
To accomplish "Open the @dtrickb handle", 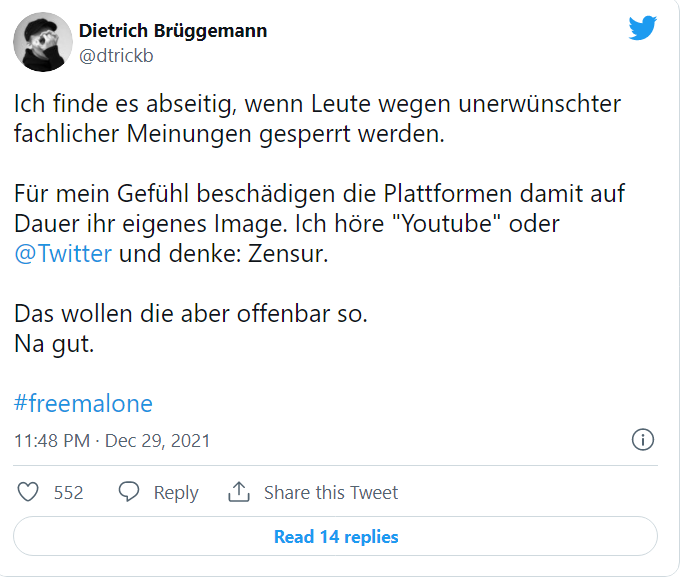I will pyautogui.click(x=116, y=56).
